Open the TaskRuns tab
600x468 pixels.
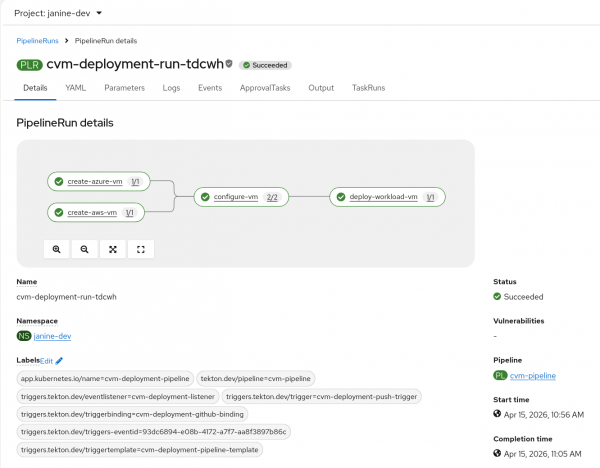[x=368, y=88]
